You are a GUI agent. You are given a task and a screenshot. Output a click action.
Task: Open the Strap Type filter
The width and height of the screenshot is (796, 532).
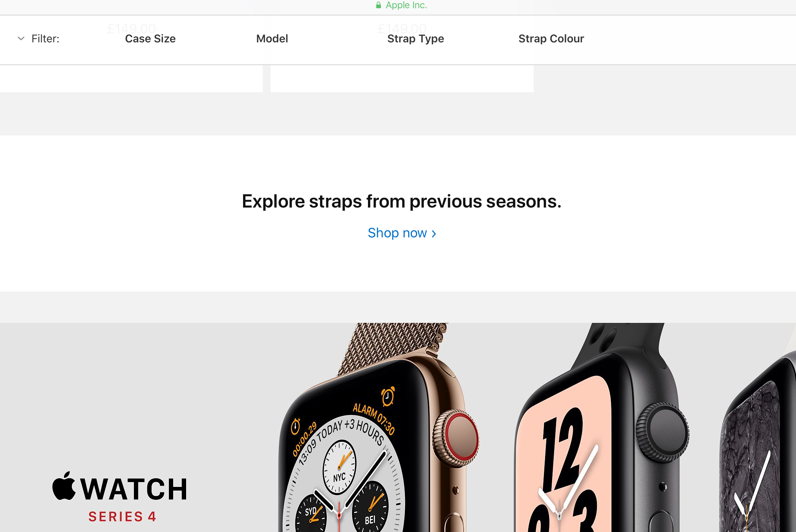click(415, 39)
